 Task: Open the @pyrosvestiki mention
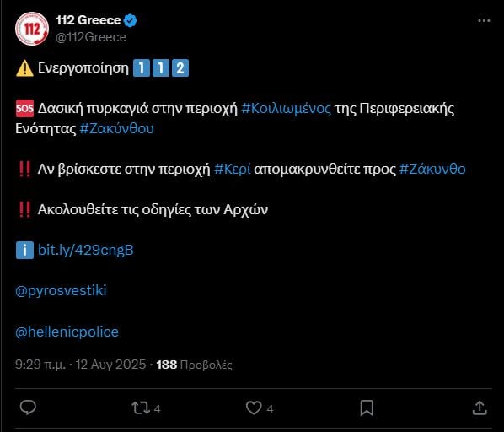tap(61, 290)
